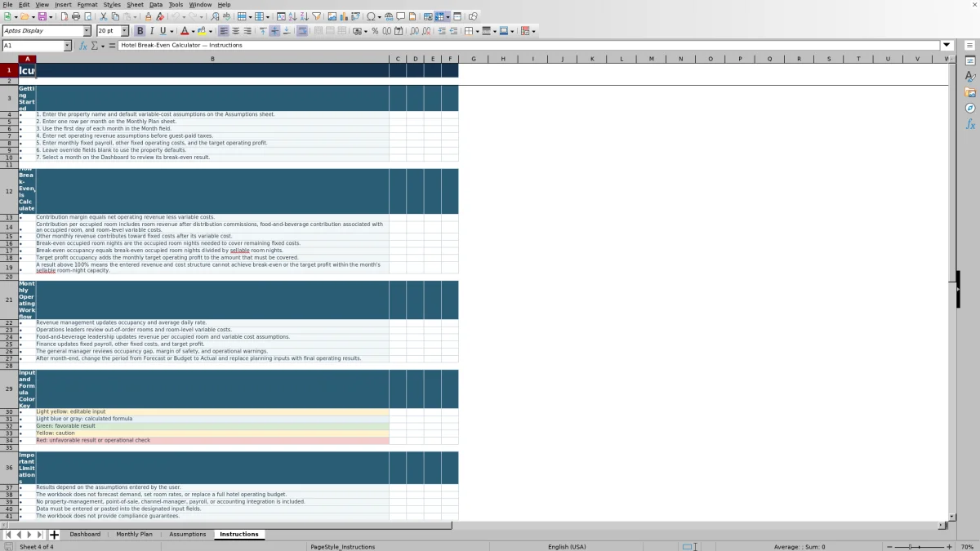This screenshot has height=551, width=980.
Task: Click the Name Box field
Action: (x=32, y=46)
